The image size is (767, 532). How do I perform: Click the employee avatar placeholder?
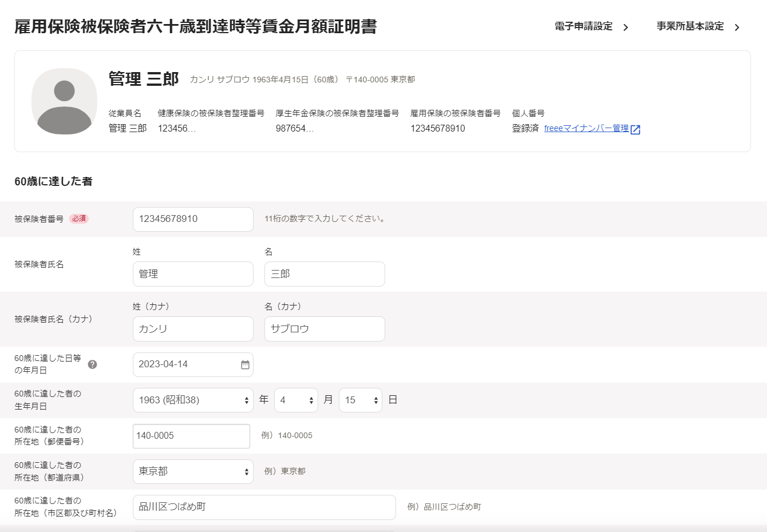(64, 101)
